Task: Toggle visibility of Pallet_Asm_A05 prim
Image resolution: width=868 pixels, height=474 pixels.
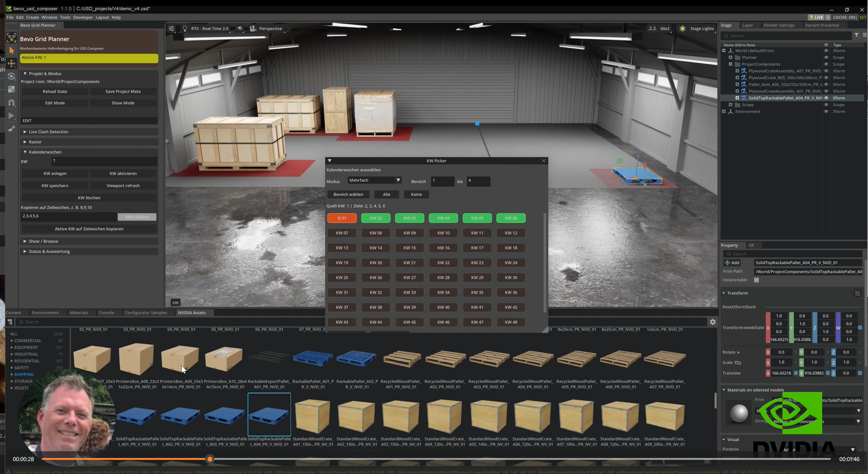Action: click(x=826, y=84)
